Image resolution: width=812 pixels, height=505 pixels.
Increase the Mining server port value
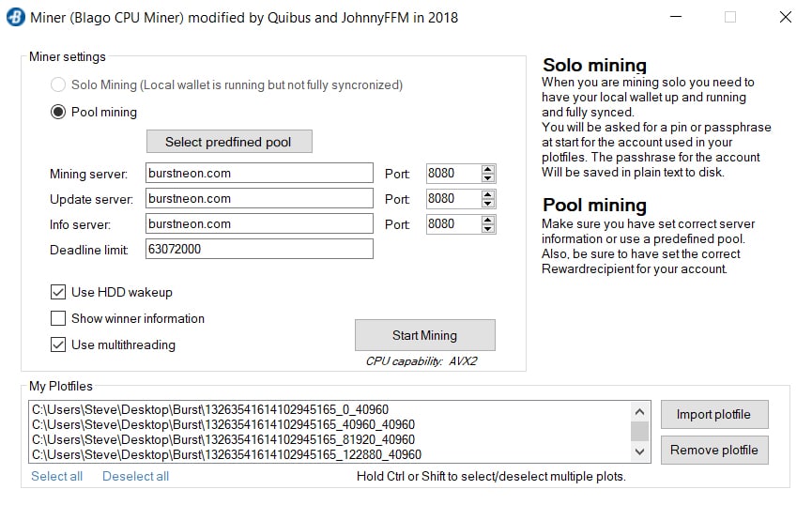click(487, 169)
